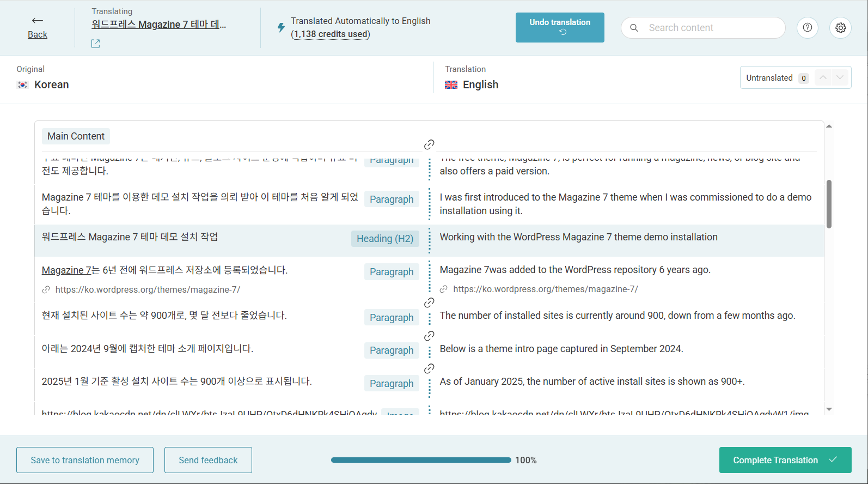Click the translated wordpress.org themes URL
The image size is (868, 484).
point(545,289)
